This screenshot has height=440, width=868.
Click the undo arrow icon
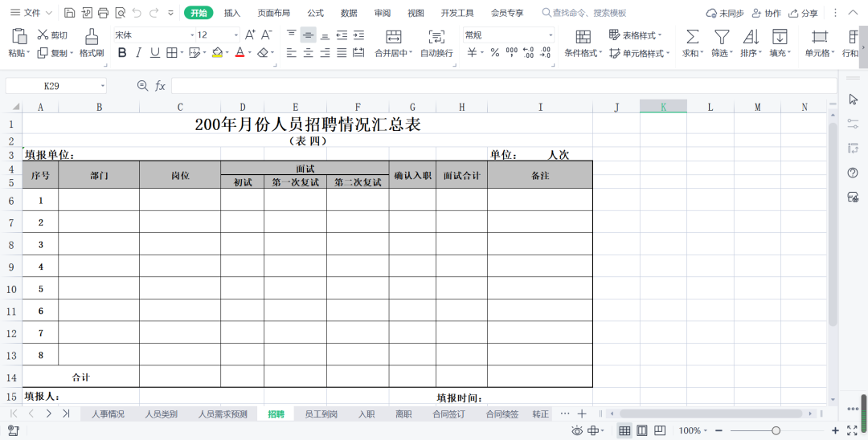pos(137,13)
